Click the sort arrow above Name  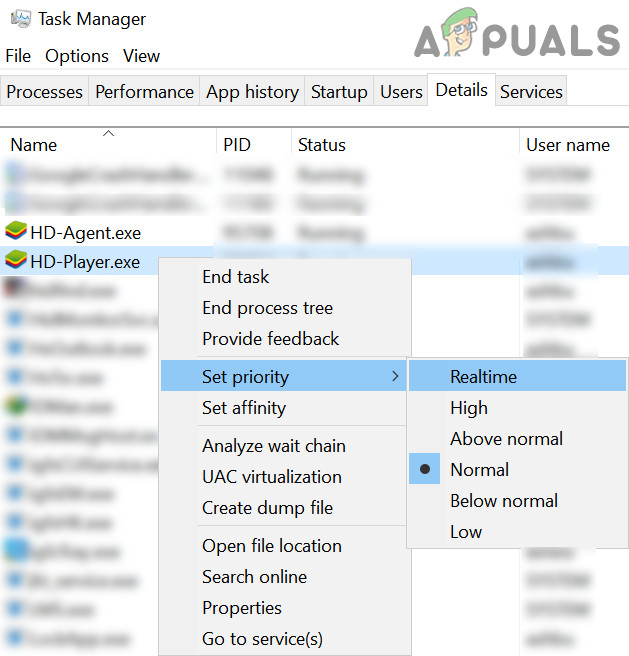tap(108, 133)
